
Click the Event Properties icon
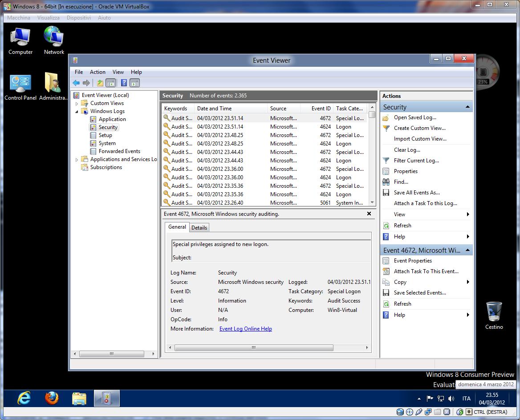click(386, 261)
